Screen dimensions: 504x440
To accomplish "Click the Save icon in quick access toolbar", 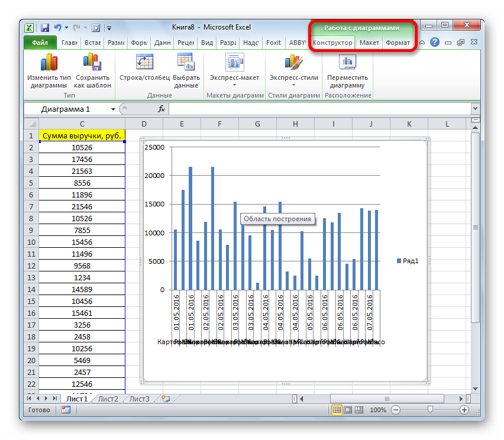I will coord(45,27).
